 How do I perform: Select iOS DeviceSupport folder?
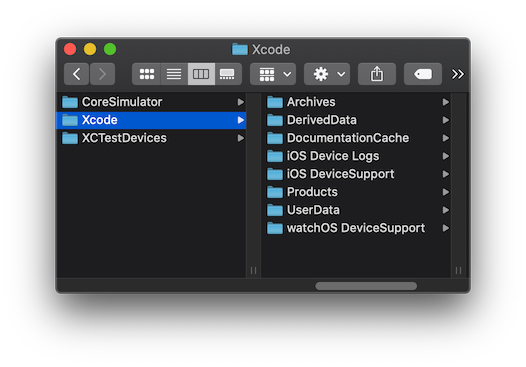tap(356, 174)
